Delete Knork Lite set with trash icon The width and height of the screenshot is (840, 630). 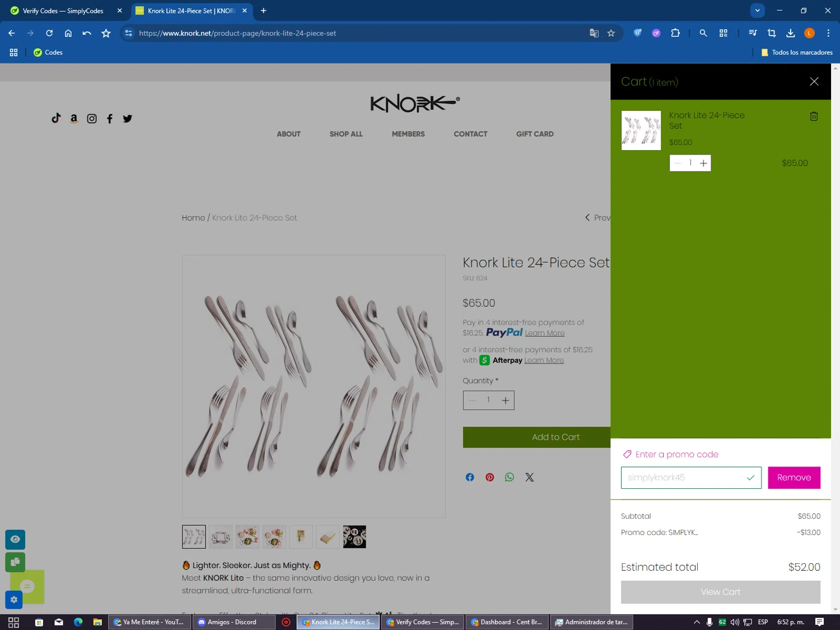(814, 116)
